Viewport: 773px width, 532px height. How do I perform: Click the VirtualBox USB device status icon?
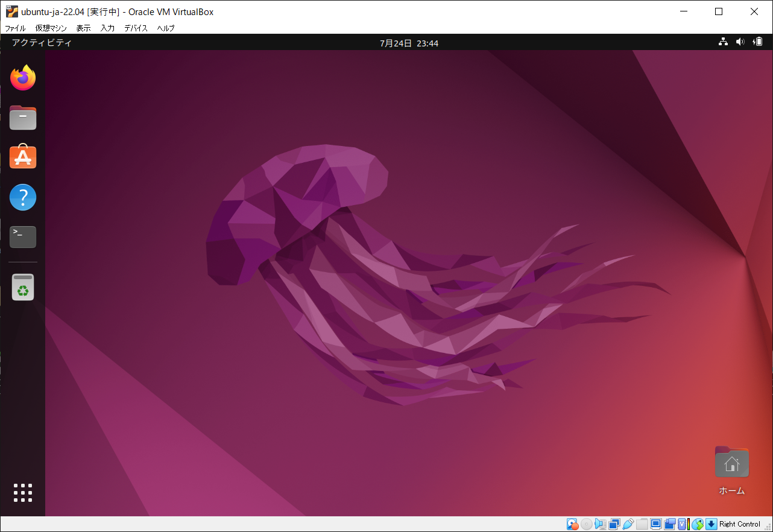pos(628,524)
